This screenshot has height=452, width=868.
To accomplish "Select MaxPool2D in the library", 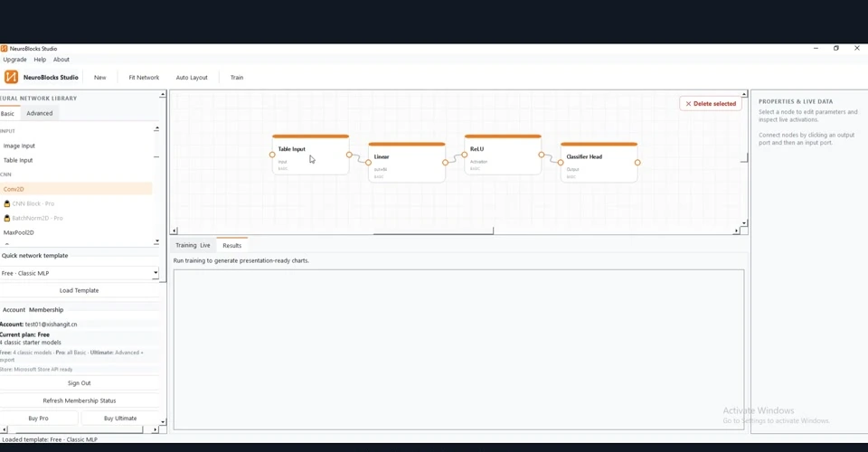I will coord(76,232).
